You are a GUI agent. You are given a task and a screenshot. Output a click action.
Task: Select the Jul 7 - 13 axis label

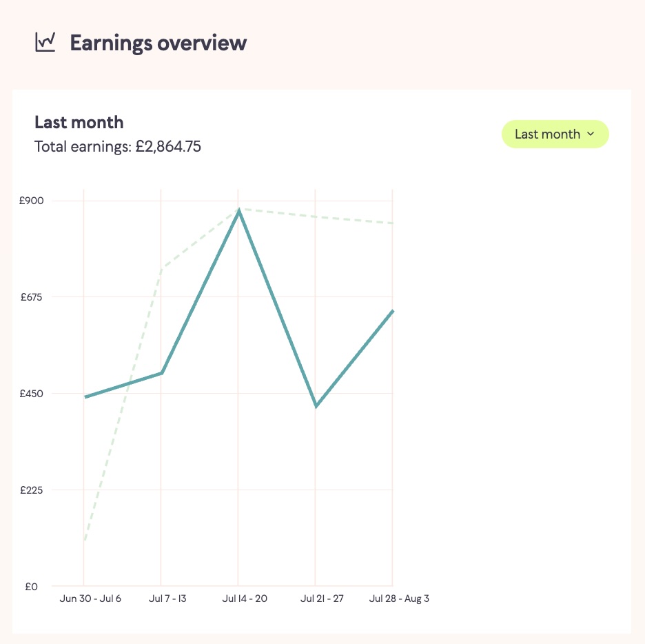167,598
